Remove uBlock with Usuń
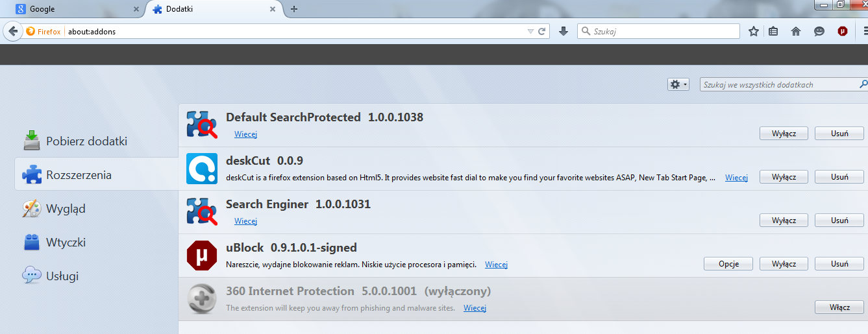Viewport: 868px width, 334px height. pyautogui.click(x=839, y=264)
